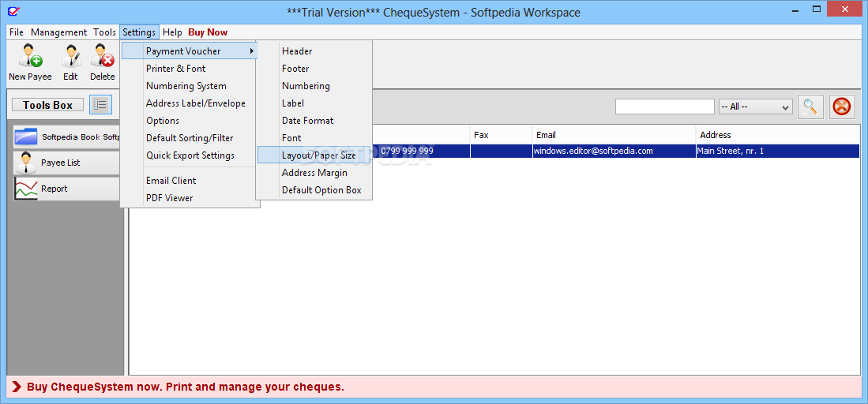The width and height of the screenshot is (868, 404).
Task: Click the ChequeSystem app icon in title bar
Action: pos(14,11)
